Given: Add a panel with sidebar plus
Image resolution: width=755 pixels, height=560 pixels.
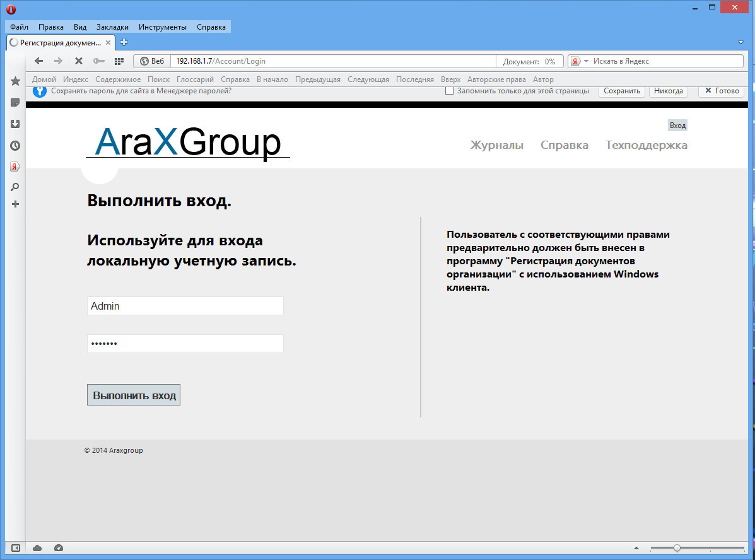Looking at the screenshot, I should 15,204.
